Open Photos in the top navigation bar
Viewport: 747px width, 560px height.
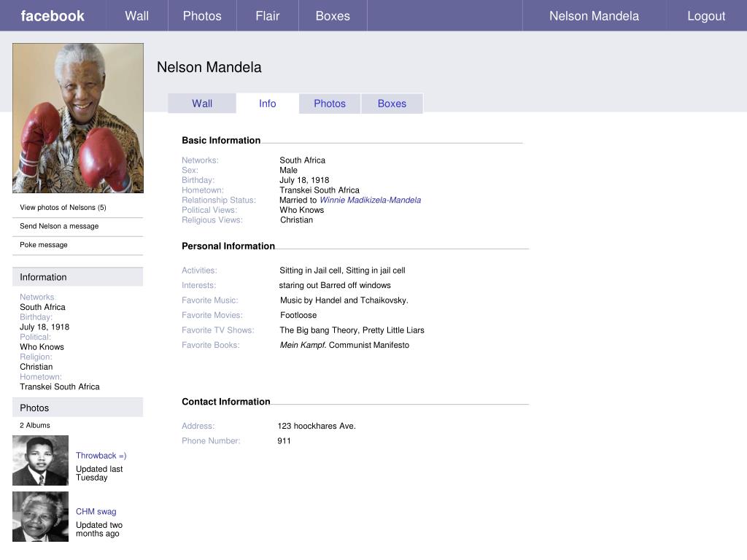coord(202,16)
